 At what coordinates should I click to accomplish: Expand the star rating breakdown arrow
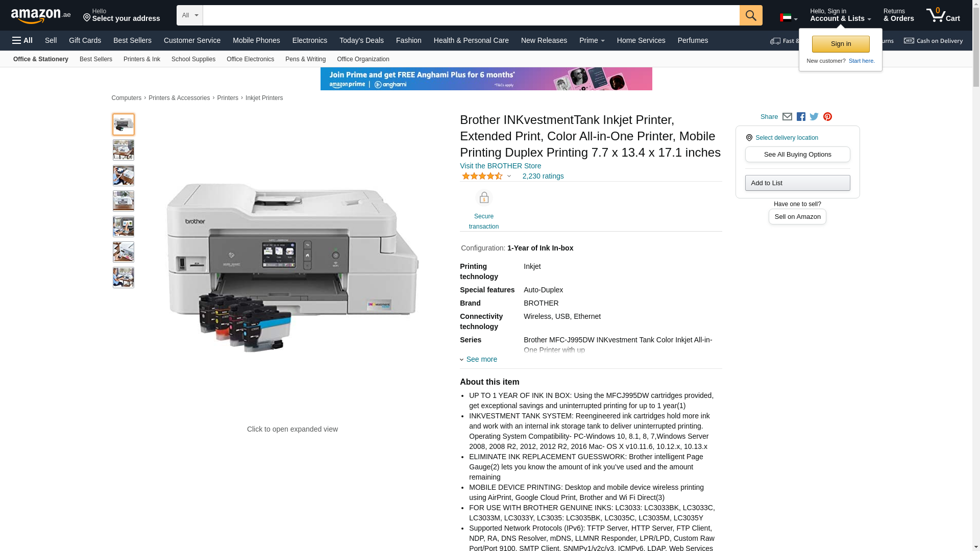coord(509,177)
